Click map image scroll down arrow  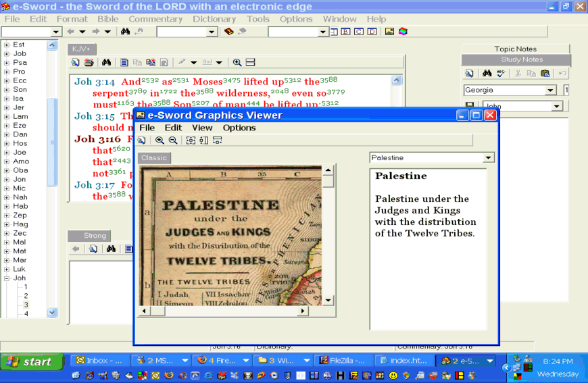[328, 300]
